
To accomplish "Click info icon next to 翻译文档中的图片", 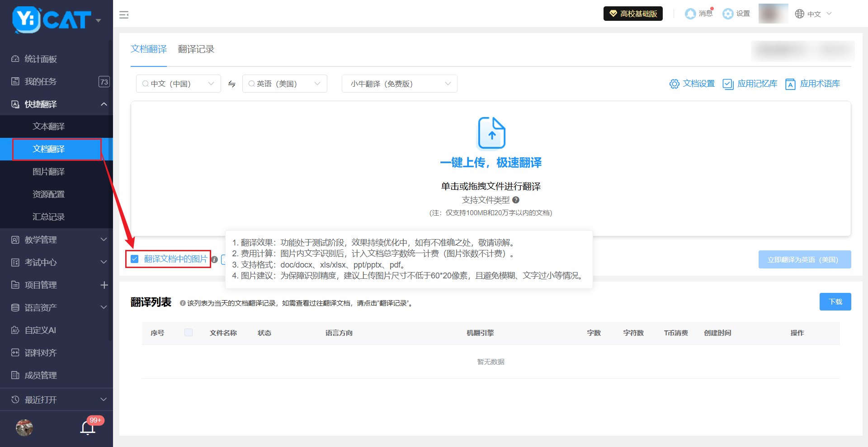I will (x=215, y=259).
